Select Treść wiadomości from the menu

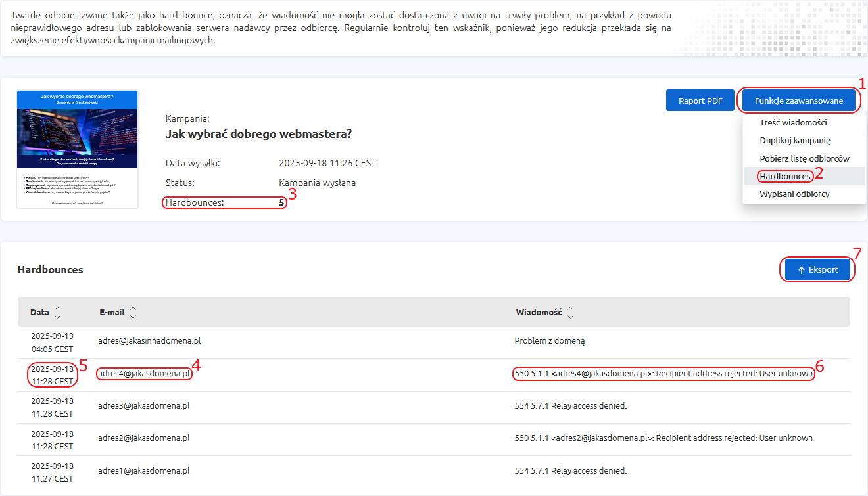click(793, 123)
